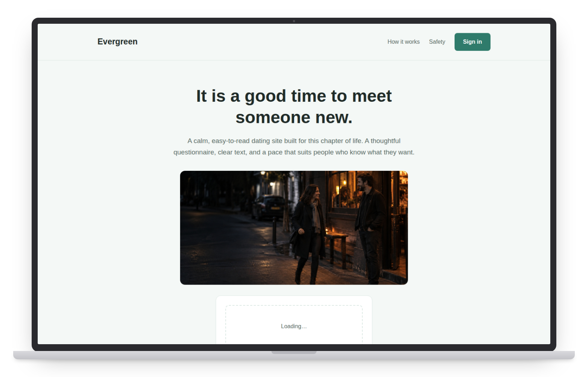Viewport: 588px width, 377px height.
Task: Click the couple at night street photo
Action: click(x=294, y=228)
